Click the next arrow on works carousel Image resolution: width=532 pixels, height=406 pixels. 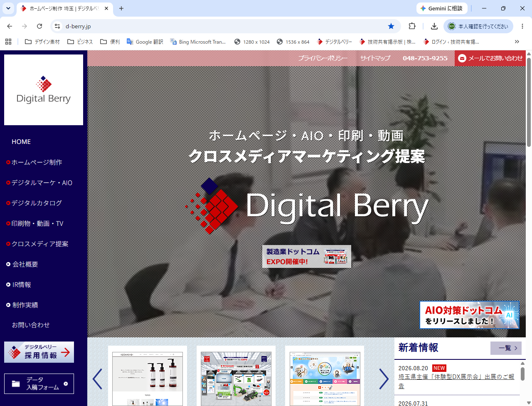click(x=384, y=379)
